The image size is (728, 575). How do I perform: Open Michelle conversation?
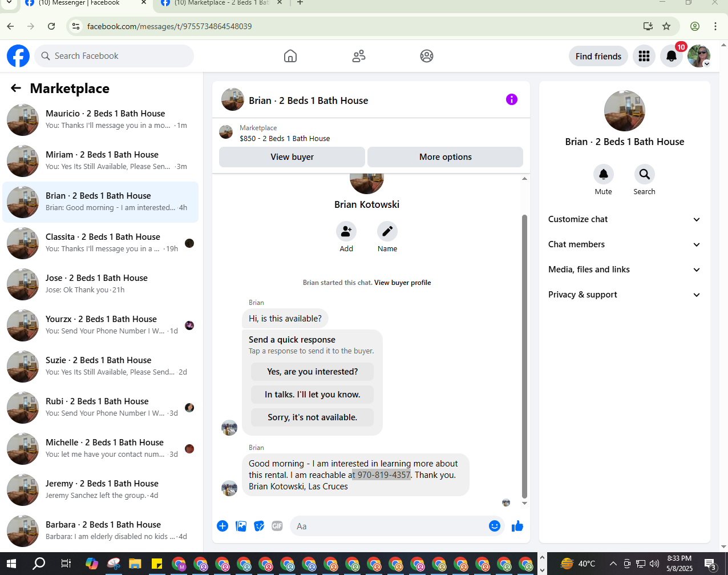[100, 449]
